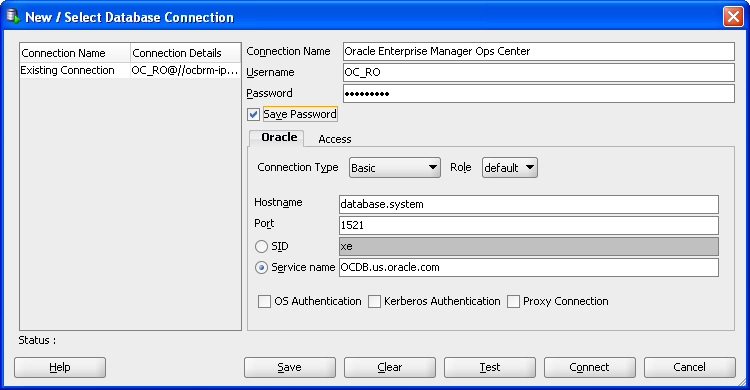This screenshot has width=750, height=390.
Task: Select the SID radio button
Action: click(x=261, y=246)
